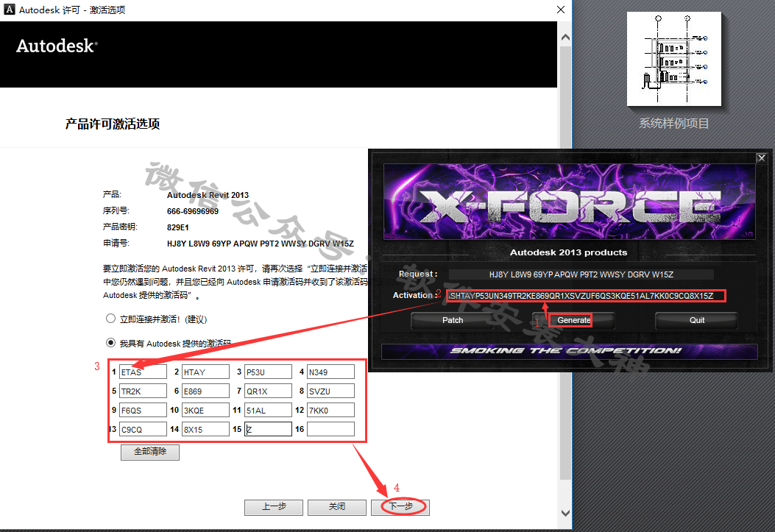Screen dimensions: 775x532
Task: Close the Autodesk 许可 activation dialog
Action: coord(561,10)
